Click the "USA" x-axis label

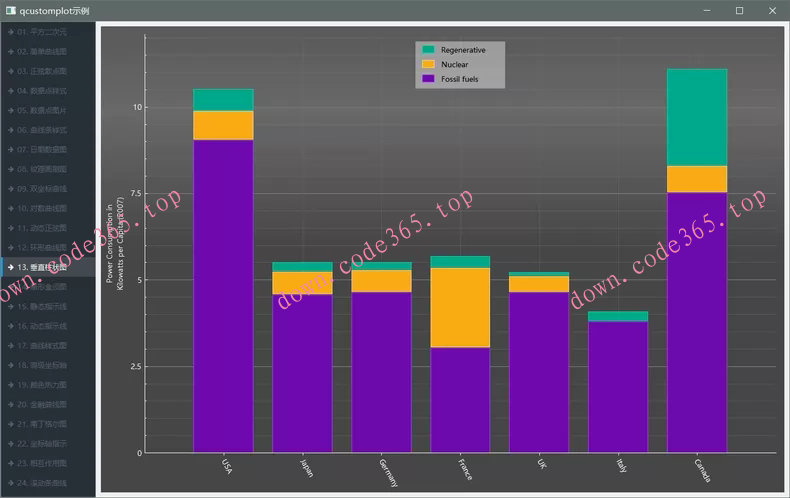tap(227, 466)
